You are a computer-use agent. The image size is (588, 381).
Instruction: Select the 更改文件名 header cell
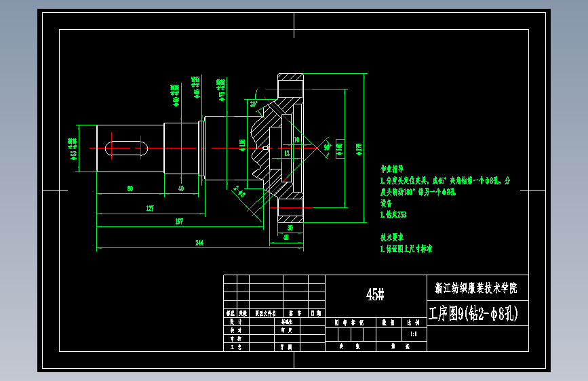pyautogui.click(x=266, y=313)
